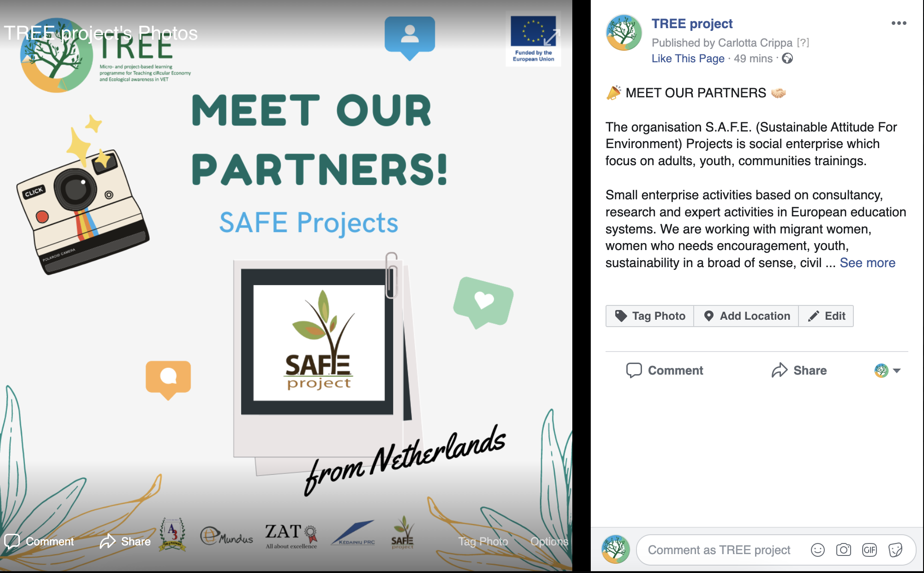Viewport: 924px width, 573px height.
Task: Expand the comment-as identity dropdown arrow
Action: (897, 370)
